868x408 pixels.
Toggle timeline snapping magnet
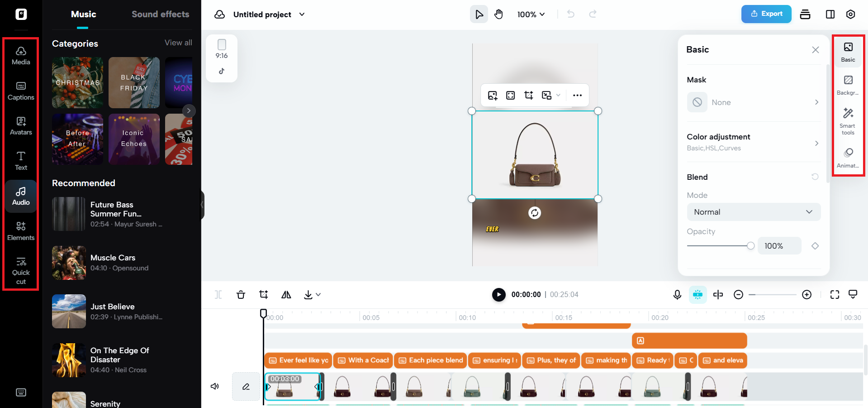click(697, 295)
